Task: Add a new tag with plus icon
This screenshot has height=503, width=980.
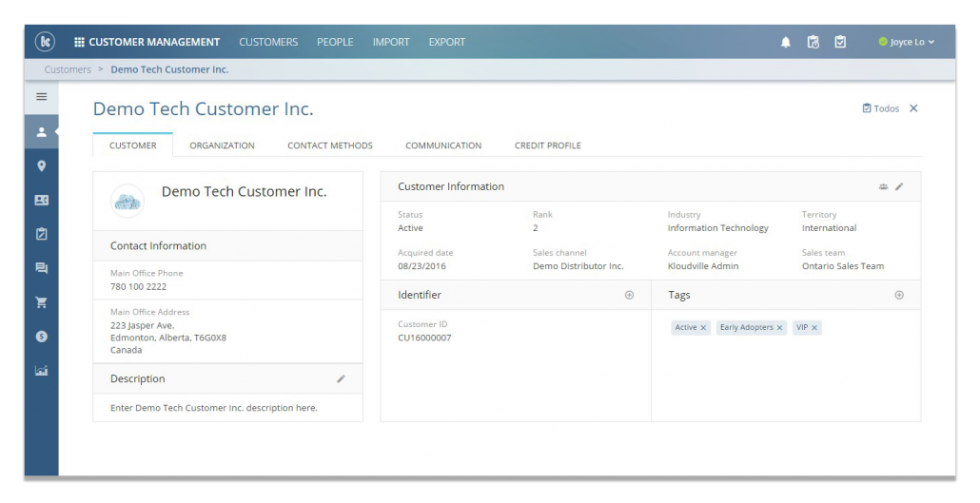Action: point(899,295)
